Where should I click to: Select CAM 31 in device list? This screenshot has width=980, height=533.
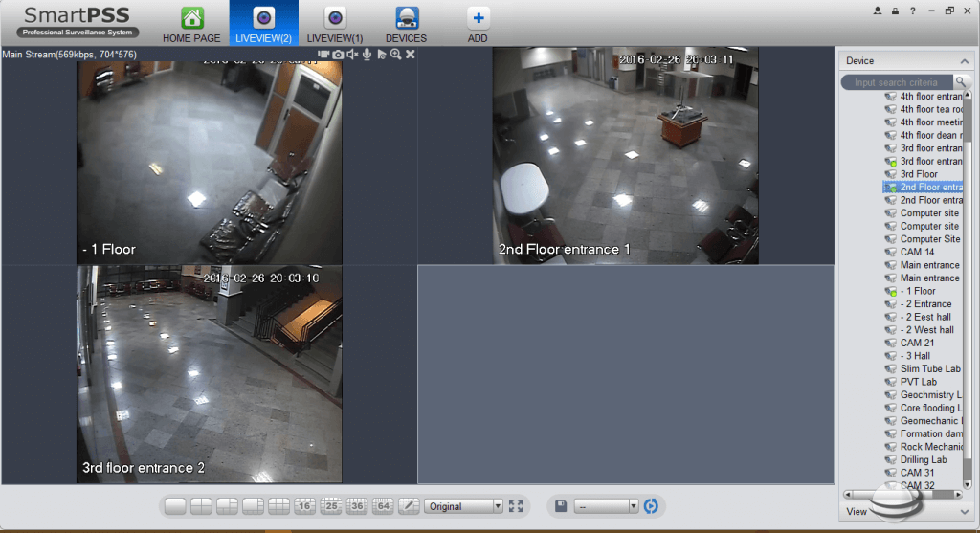pyautogui.click(x=910, y=473)
